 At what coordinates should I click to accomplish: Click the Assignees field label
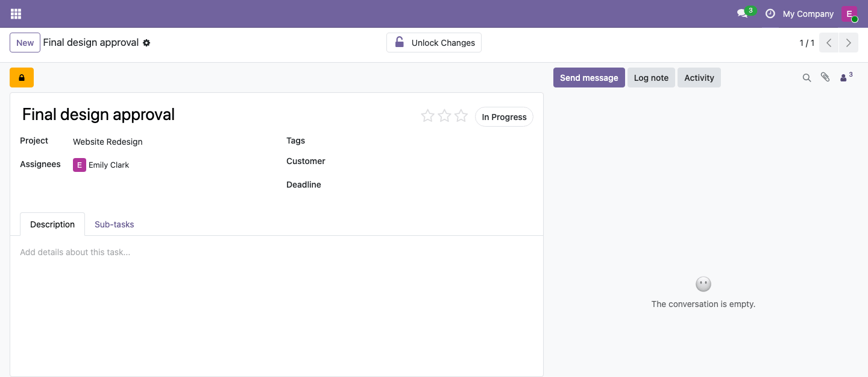point(40,164)
